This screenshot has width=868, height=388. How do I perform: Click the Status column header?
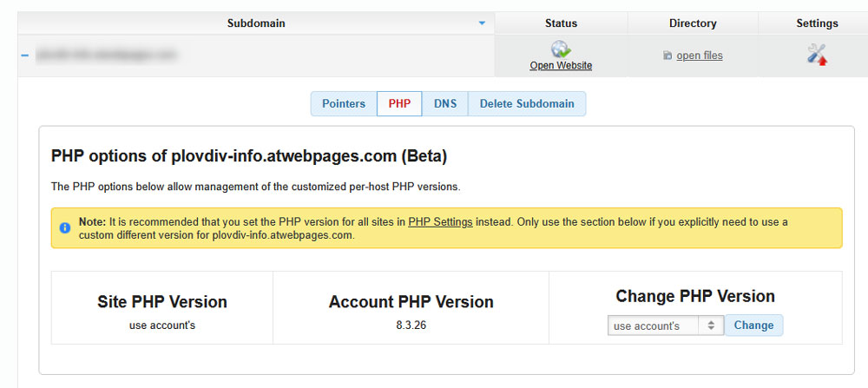561,23
